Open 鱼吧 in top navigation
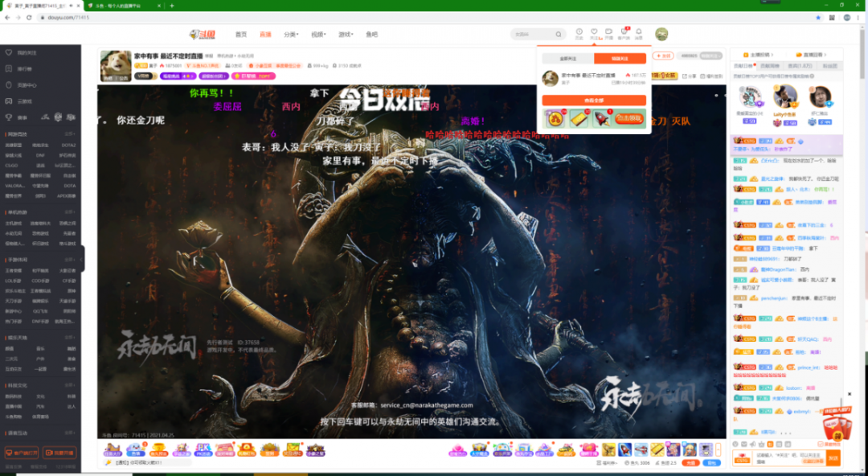The width and height of the screenshot is (868, 476). [371, 35]
